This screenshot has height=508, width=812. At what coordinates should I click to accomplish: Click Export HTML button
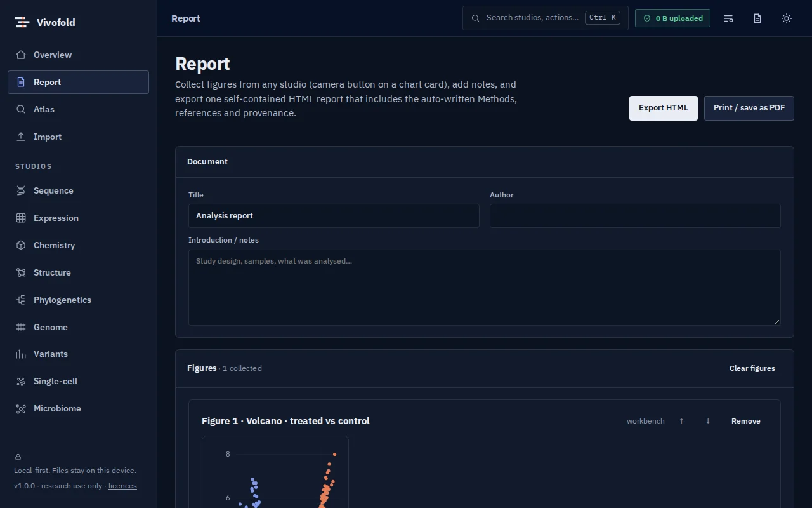[664, 108]
